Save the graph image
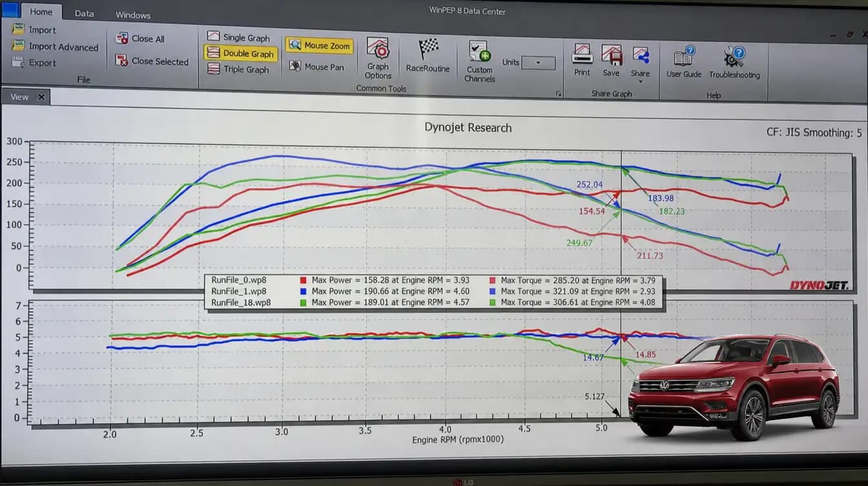 tap(611, 60)
